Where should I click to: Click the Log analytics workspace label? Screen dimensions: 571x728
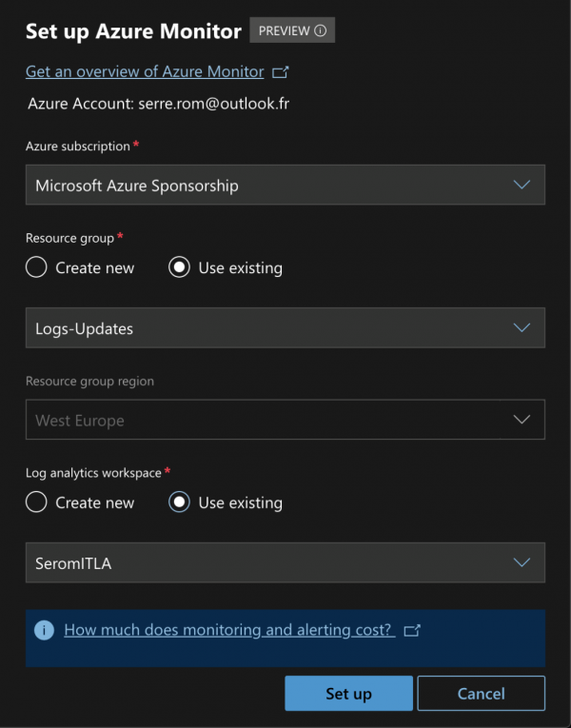click(93, 473)
